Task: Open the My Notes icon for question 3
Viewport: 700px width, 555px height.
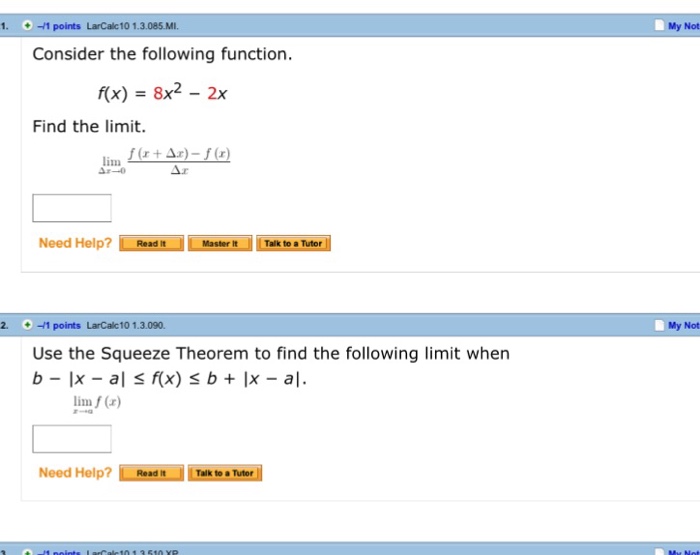Action: tap(658, 551)
